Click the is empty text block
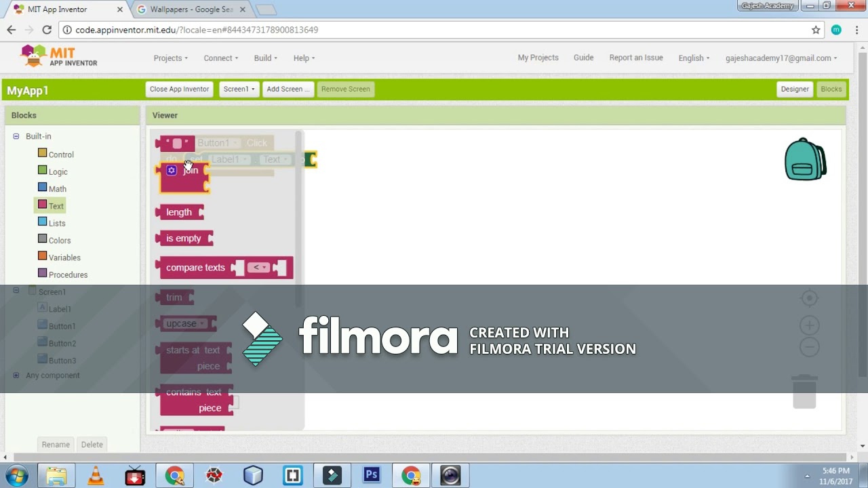The height and width of the screenshot is (488, 868). click(184, 239)
